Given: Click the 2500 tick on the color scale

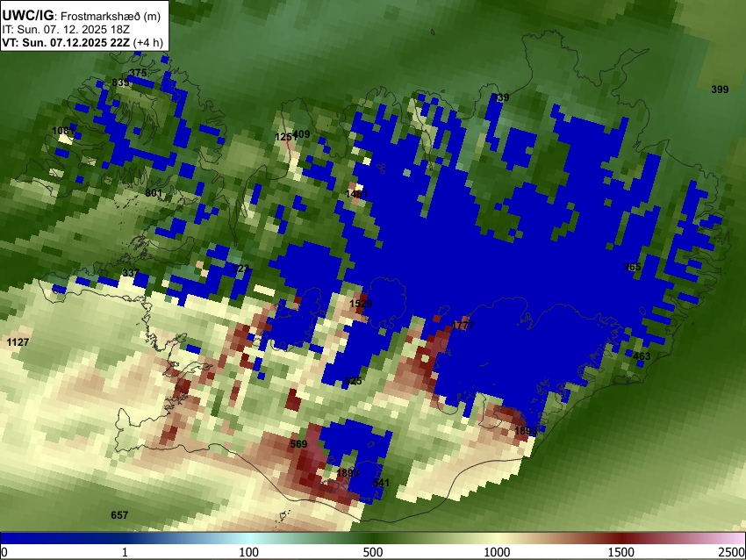Looking at the screenshot, I should [732, 552].
